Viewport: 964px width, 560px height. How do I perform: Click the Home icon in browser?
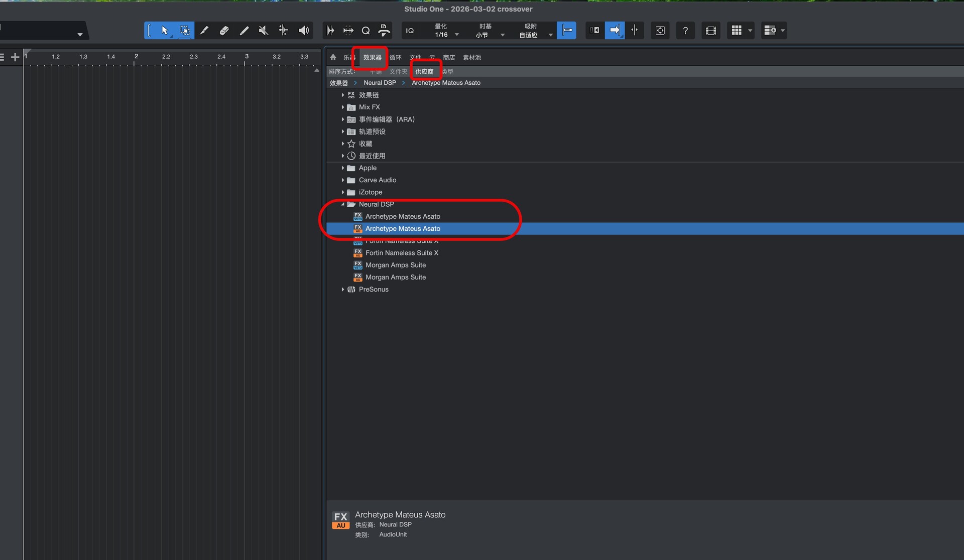click(x=333, y=57)
